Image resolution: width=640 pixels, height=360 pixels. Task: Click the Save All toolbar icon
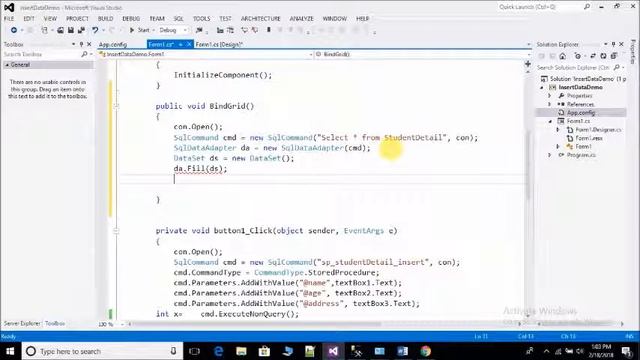(81, 30)
